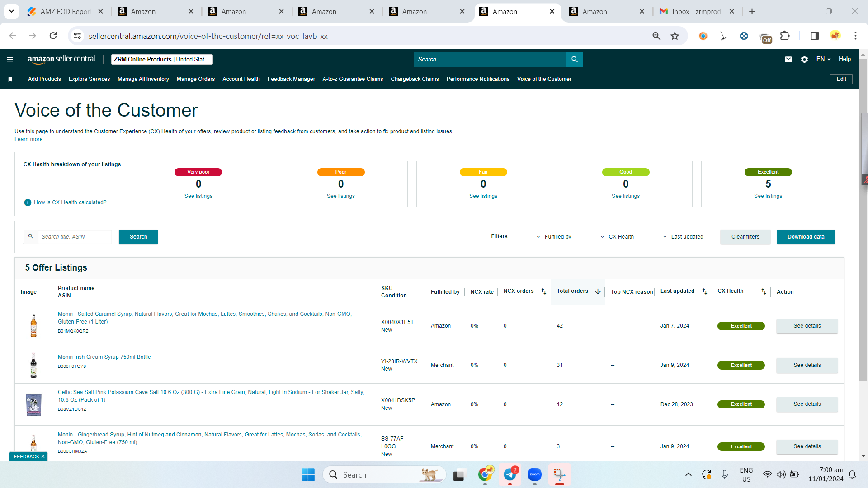
Task: Open See listings under Excellent
Action: 768,196
